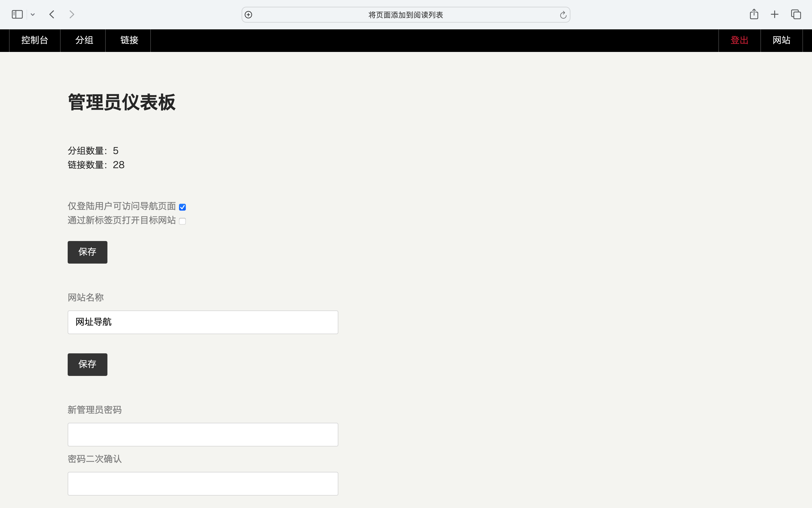Click 保存 button below 网站名称 field
The width and height of the screenshot is (812, 508).
coord(88,364)
